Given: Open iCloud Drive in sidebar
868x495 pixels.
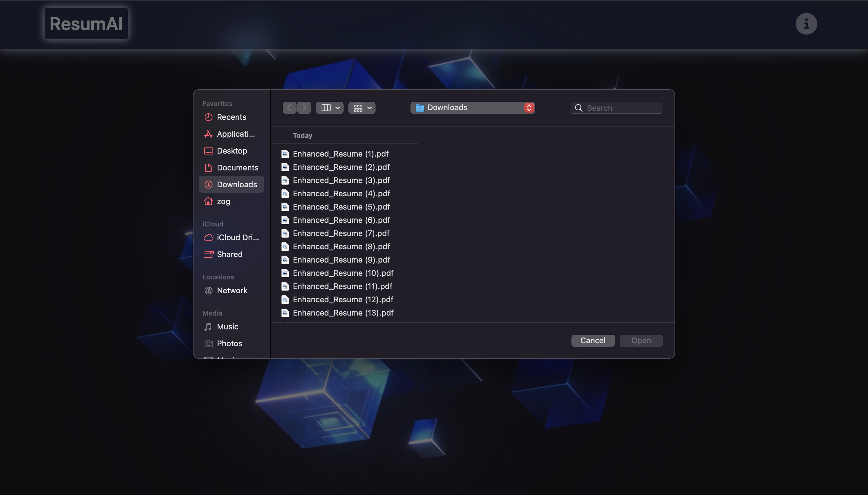Looking at the screenshot, I should (237, 238).
